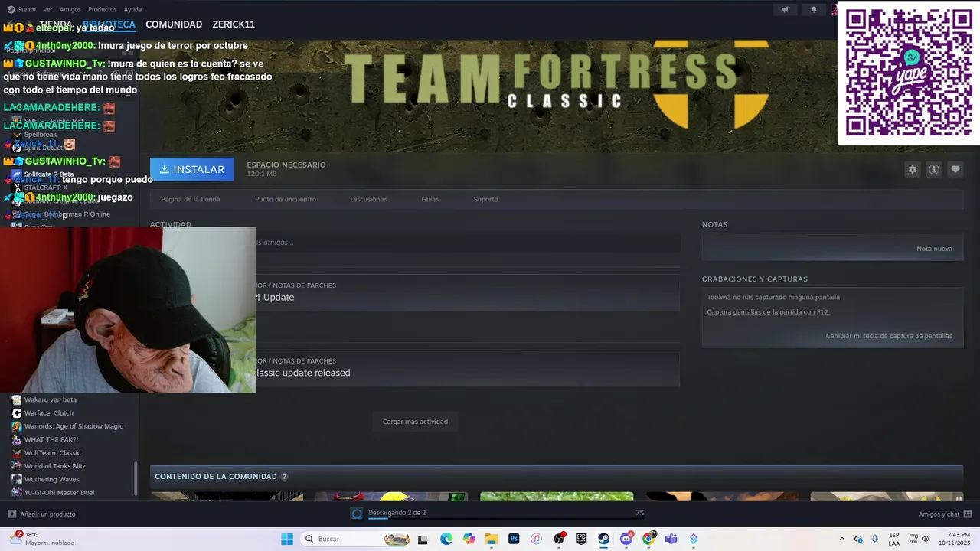Open the volume icon in system tray
980x551 pixels.
tap(926, 539)
